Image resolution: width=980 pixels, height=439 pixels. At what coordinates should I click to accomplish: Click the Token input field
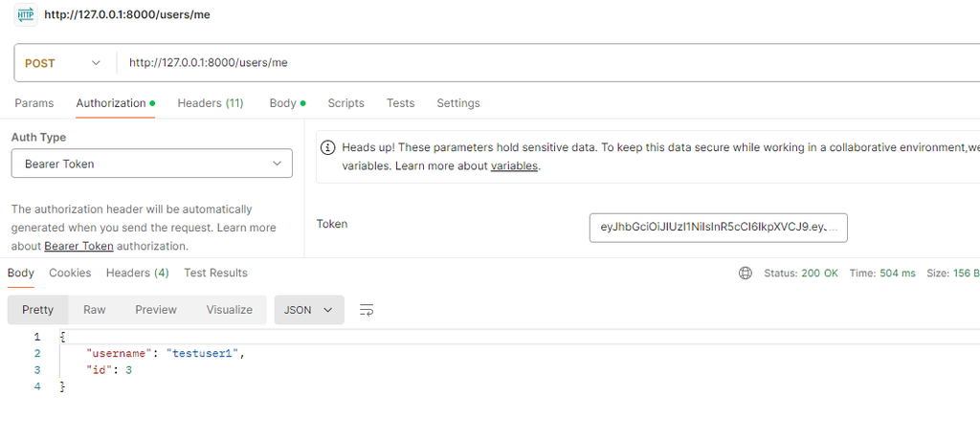click(718, 228)
